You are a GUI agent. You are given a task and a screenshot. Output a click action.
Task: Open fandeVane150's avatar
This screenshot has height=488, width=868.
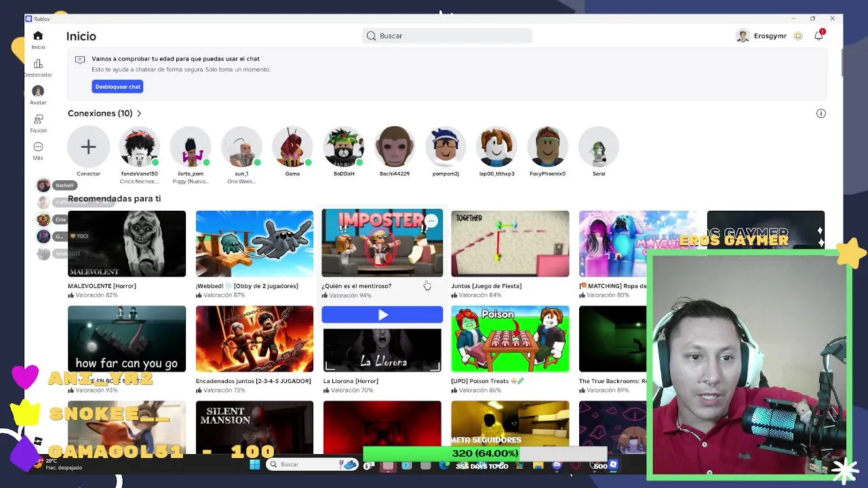click(x=139, y=146)
